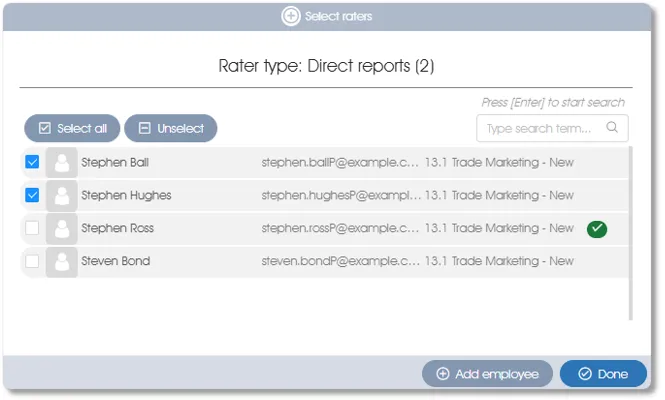Viewport: 665px width, 400px height.
Task: Confirm selection with the Done button
Action: pos(603,374)
